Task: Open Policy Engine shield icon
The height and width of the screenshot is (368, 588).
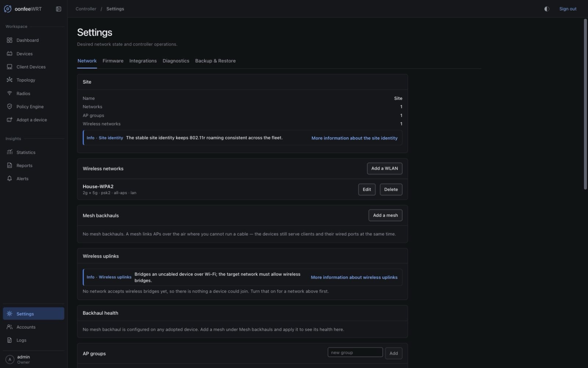Action: 10,107
